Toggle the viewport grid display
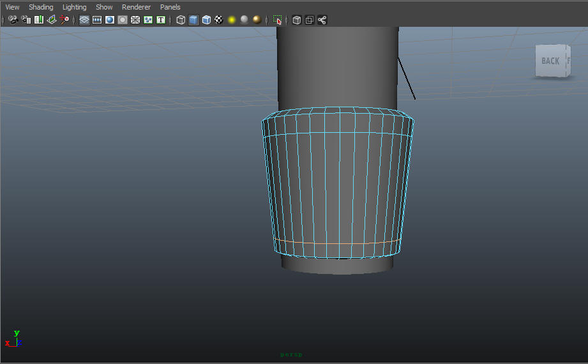 tap(84, 20)
